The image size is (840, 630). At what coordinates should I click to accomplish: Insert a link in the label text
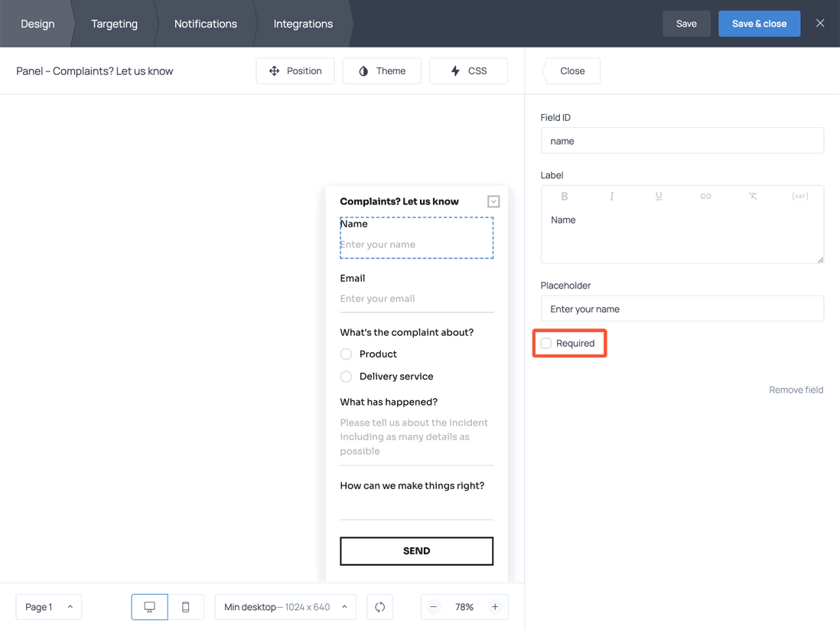point(705,196)
